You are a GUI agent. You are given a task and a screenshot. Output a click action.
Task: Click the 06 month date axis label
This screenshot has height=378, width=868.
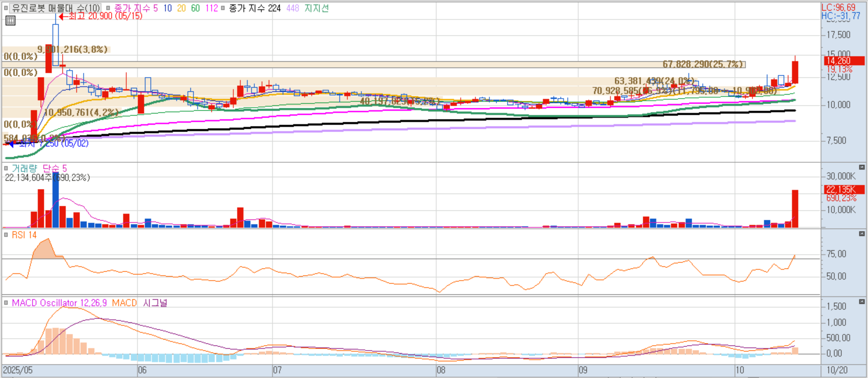(142, 370)
